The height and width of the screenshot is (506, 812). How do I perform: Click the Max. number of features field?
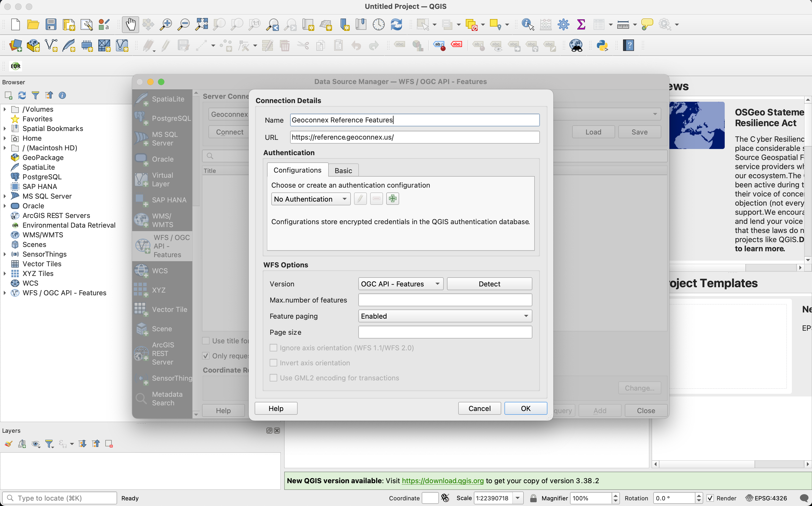445,300
